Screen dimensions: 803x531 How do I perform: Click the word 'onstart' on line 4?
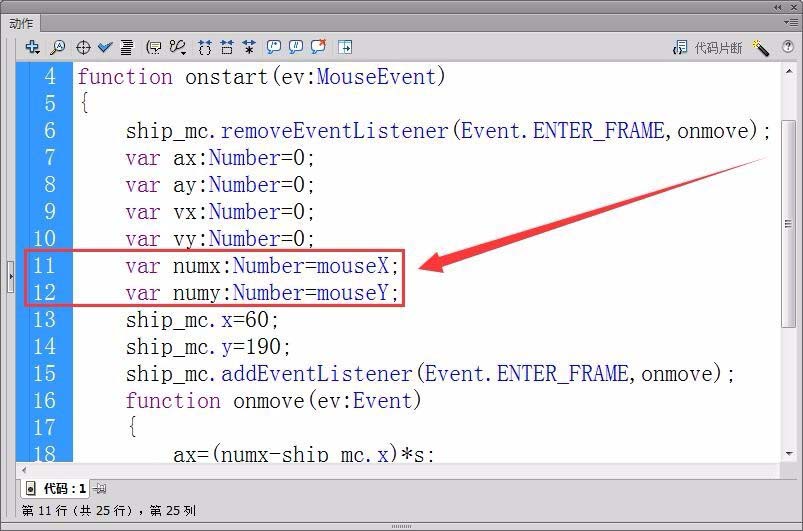pyautogui.click(x=226, y=77)
